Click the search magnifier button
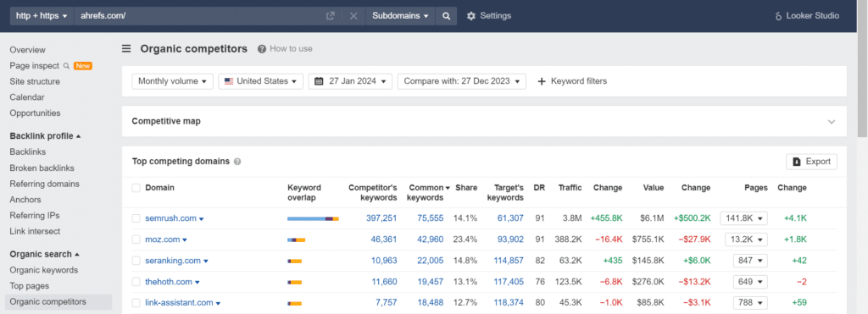The width and height of the screenshot is (868, 314). pyautogui.click(x=446, y=16)
